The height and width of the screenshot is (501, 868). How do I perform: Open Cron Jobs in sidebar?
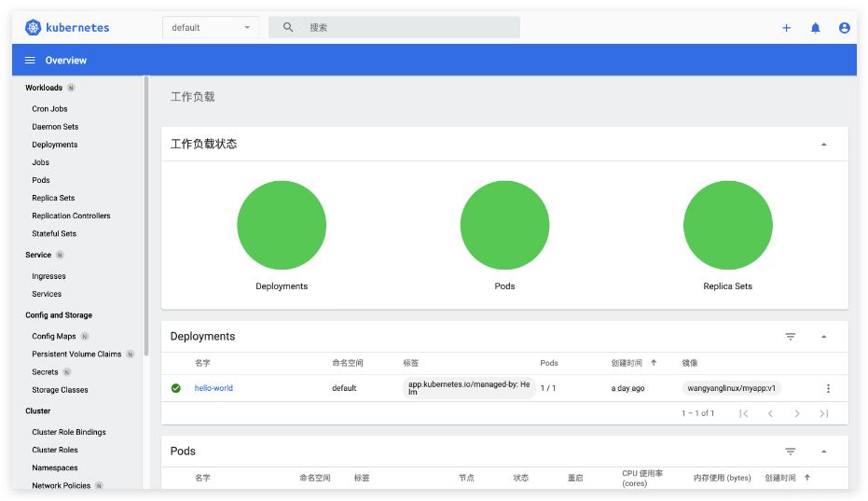pyautogui.click(x=49, y=108)
